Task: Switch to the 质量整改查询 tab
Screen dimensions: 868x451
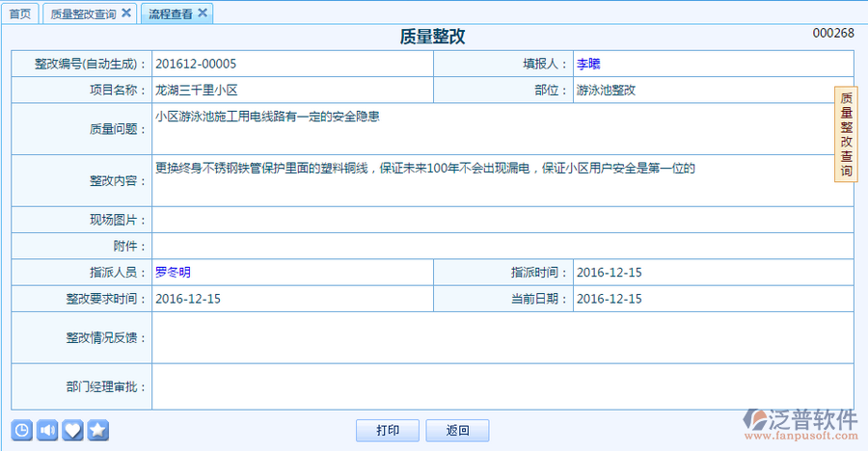Action: tap(84, 13)
